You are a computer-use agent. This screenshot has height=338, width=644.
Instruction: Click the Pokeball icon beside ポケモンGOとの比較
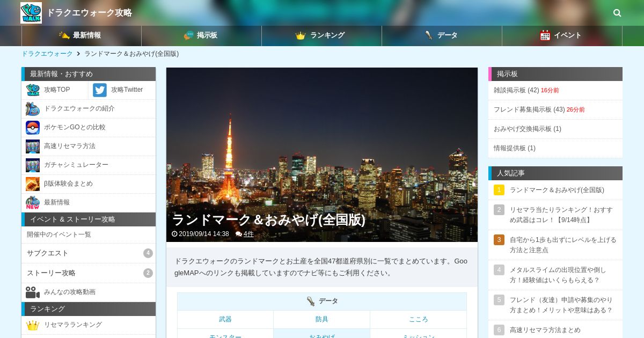pos(33,128)
